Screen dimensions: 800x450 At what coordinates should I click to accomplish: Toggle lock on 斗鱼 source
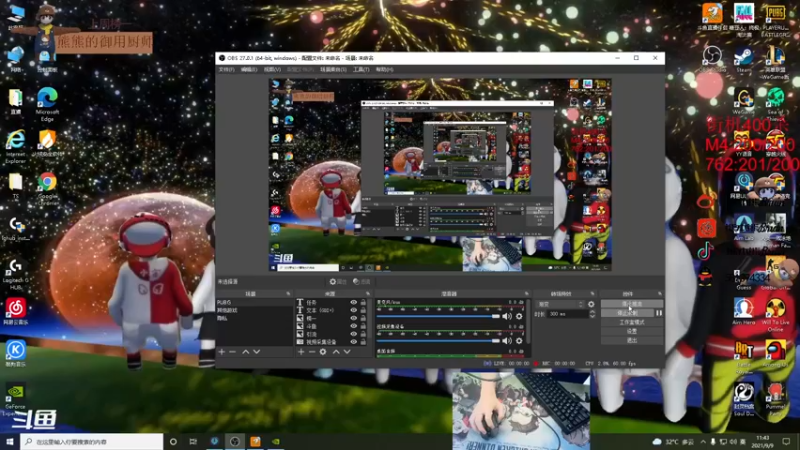coord(363,326)
